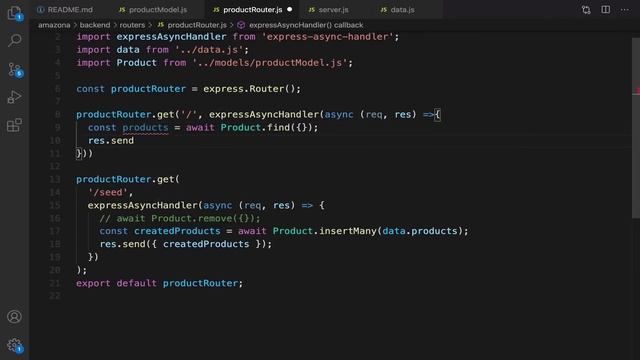Click on '../models/productModel.js' import path
This screenshot has height=360, width=640.
pos(269,63)
